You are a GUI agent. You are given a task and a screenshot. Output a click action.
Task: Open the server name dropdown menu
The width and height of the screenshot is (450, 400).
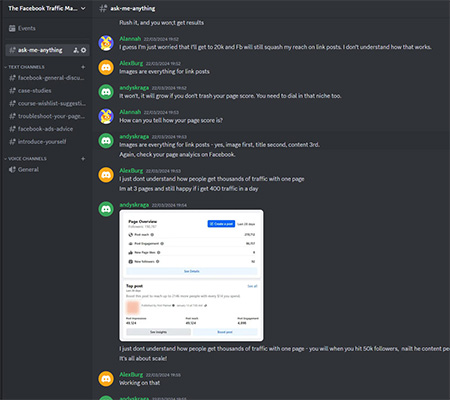pos(46,8)
